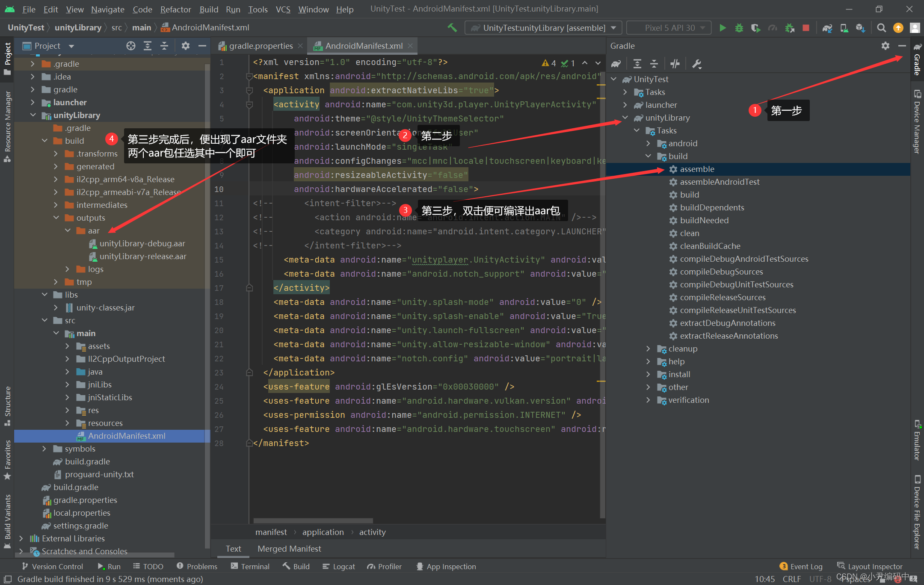This screenshot has height=585, width=924.
Task: Open Project panel gear options
Action: click(x=185, y=46)
